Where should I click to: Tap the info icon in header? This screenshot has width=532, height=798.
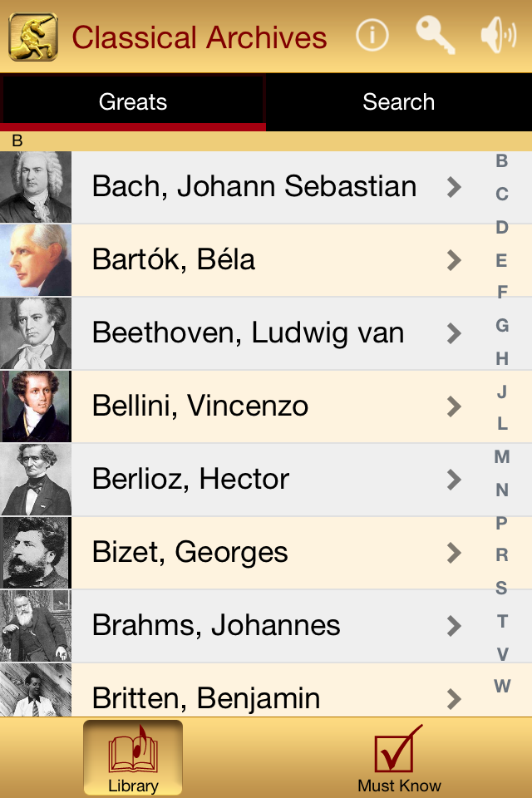pos(372,36)
